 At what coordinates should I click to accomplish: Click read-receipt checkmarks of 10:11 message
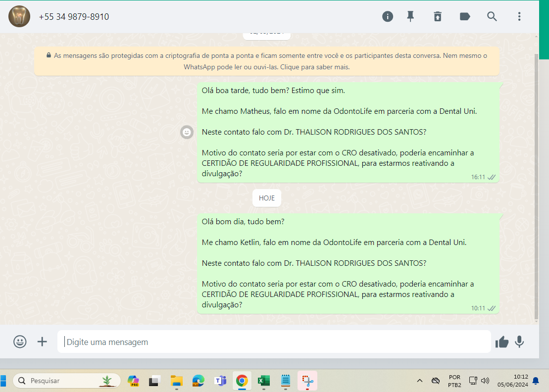(492, 308)
